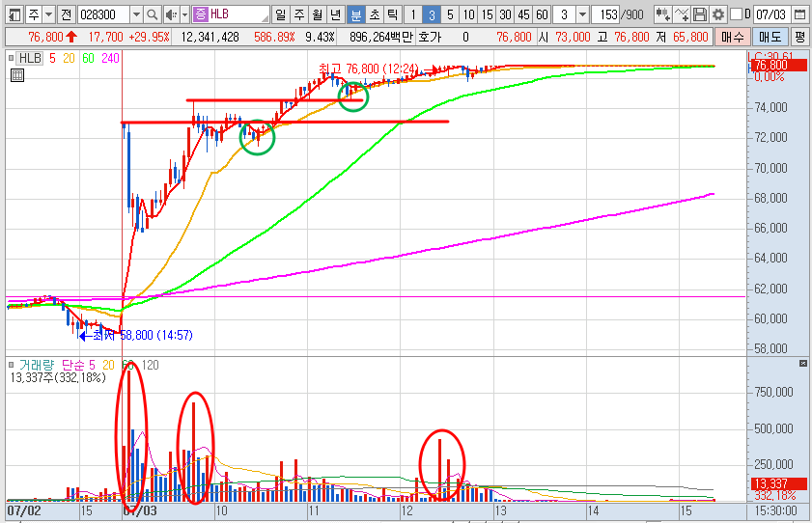Click the 15:30:00 time label
812x523 pixels.
click(776, 511)
